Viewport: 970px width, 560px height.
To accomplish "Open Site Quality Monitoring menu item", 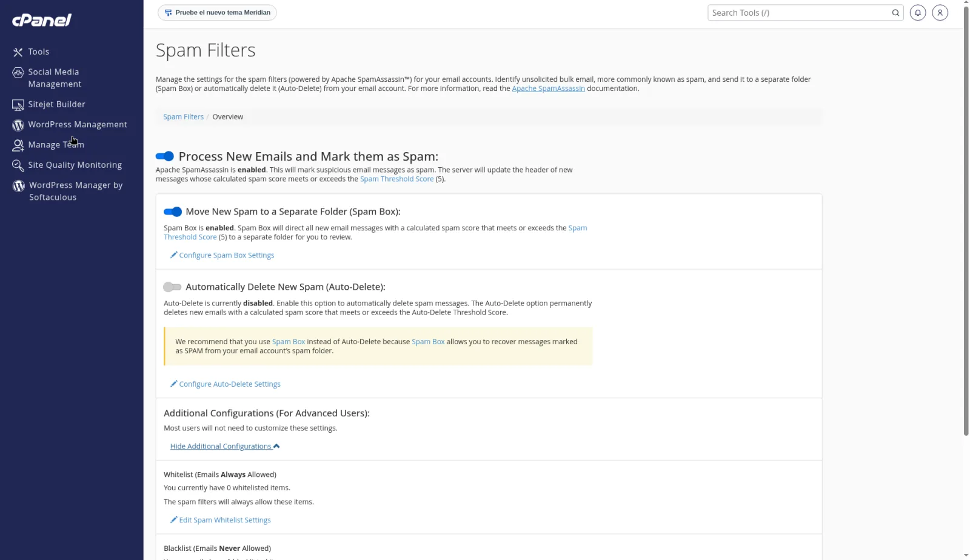I will click(x=75, y=165).
